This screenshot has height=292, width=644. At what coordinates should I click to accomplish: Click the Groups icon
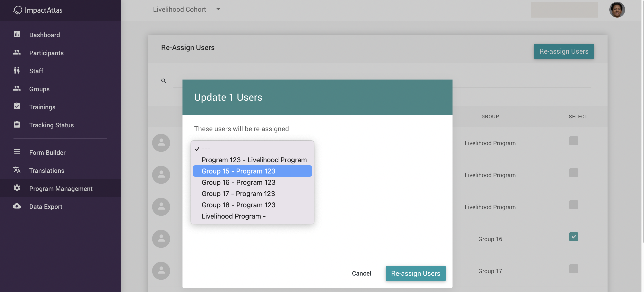pos(17,88)
